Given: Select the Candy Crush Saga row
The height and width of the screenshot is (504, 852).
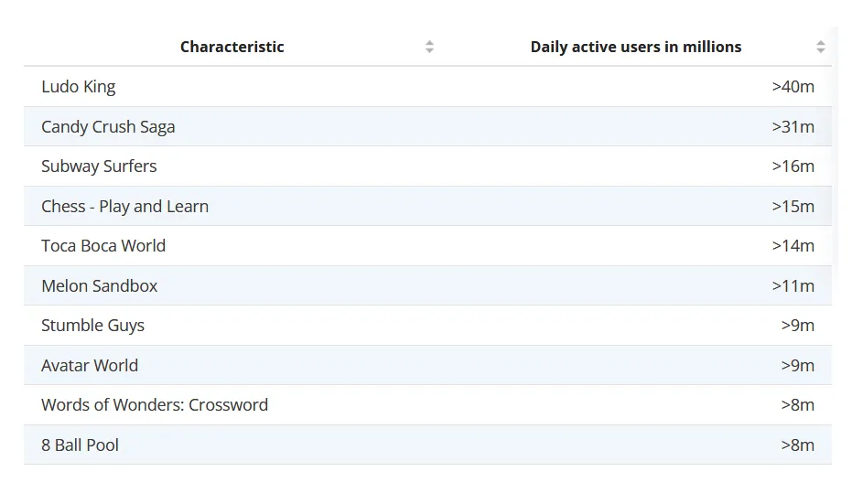Looking at the screenshot, I should pyautogui.click(x=108, y=127).
